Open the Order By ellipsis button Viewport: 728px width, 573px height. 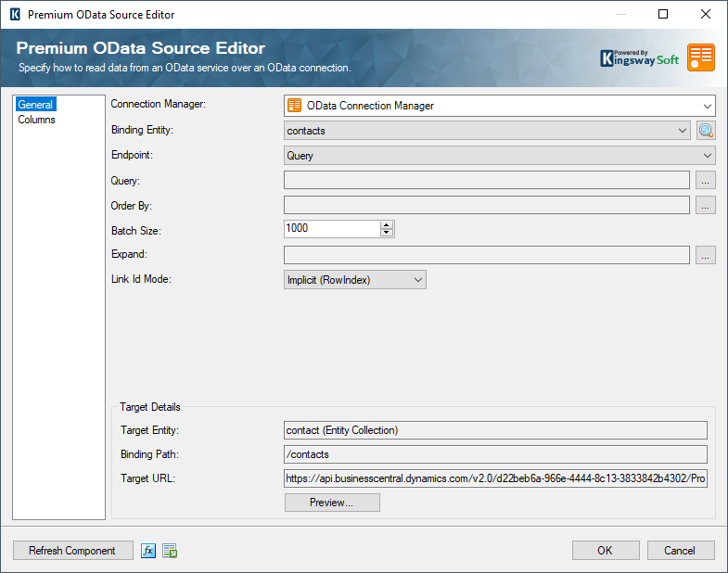click(706, 206)
